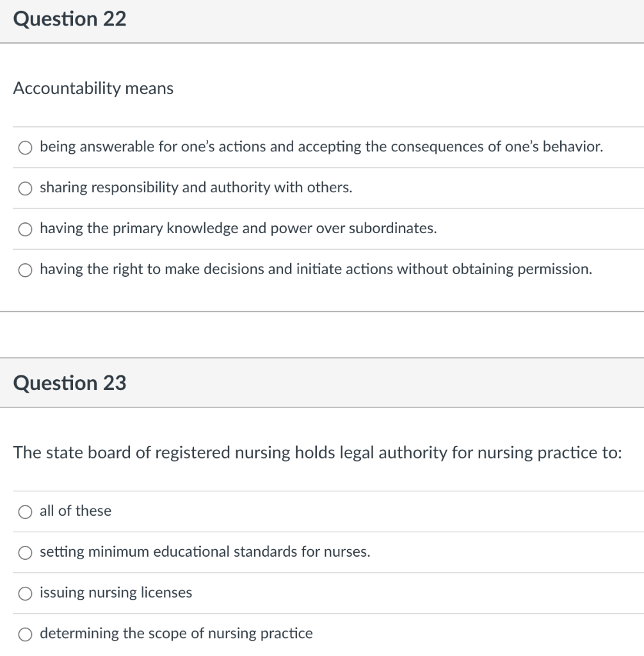
Task: Click the 'Accountability means' question text
Action: pos(94,89)
